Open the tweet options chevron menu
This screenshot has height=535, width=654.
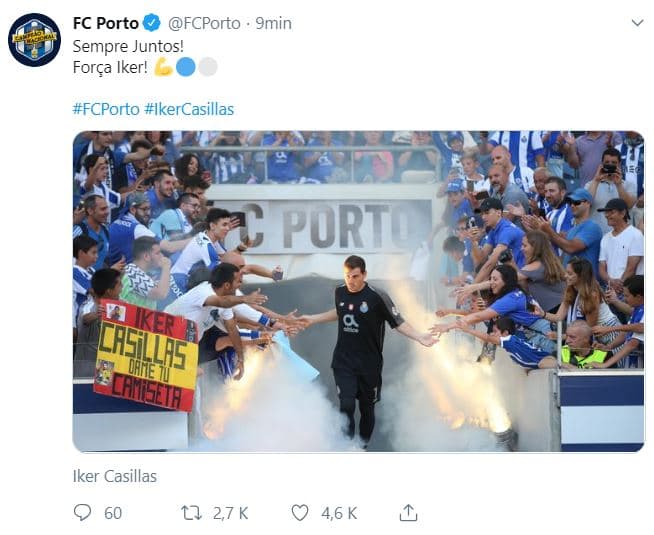pyautogui.click(x=637, y=23)
